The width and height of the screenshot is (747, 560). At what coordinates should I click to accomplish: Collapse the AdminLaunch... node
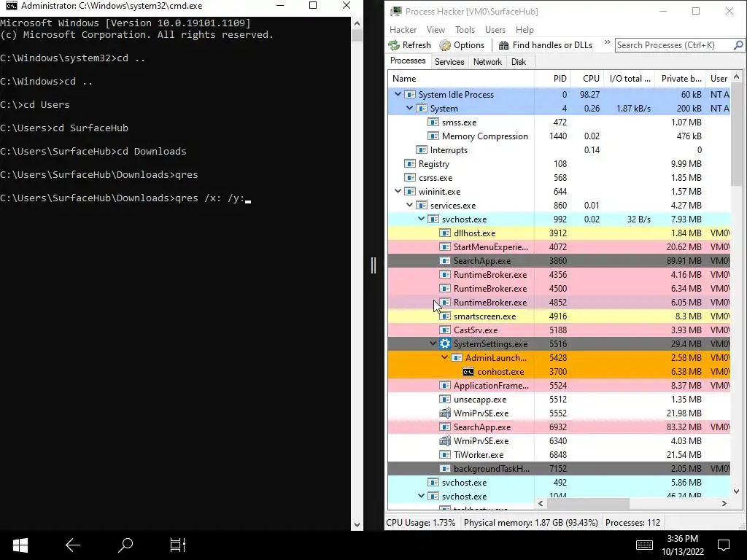tap(444, 357)
